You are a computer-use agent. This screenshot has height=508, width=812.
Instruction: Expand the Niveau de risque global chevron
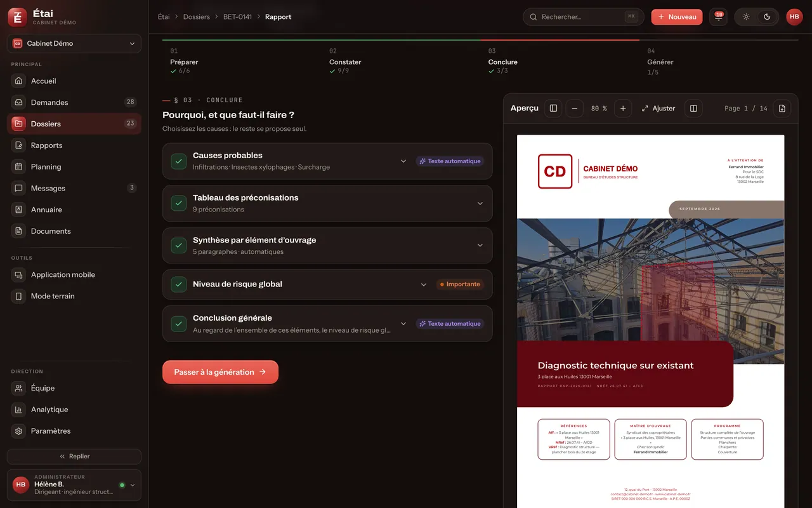(x=424, y=284)
